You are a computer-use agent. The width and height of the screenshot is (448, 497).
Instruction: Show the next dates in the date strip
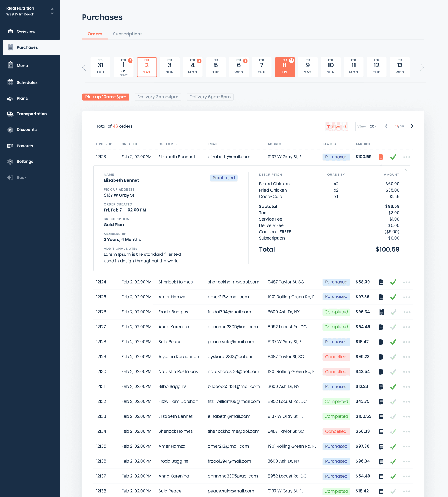422,67
